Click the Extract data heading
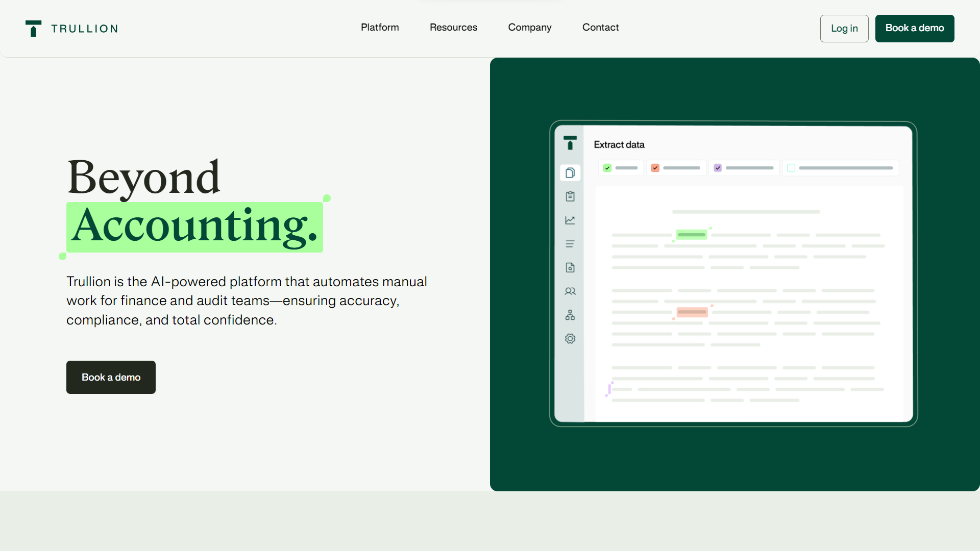The height and width of the screenshot is (551, 980). tap(619, 145)
